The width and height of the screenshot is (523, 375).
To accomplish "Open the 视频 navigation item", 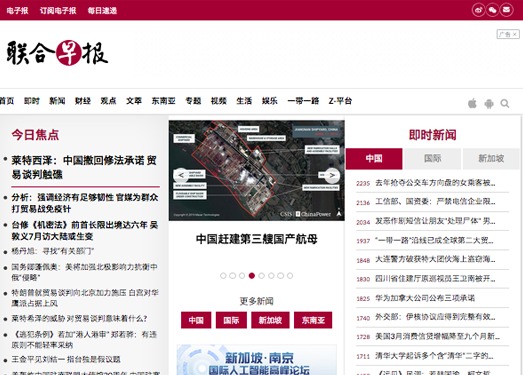I will (219, 101).
